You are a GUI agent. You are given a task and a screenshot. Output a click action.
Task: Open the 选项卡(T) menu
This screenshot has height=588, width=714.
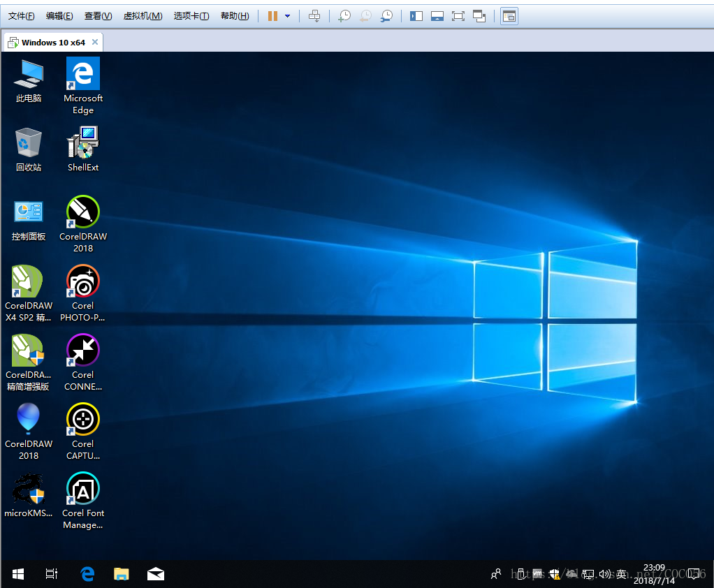click(x=191, y=16)
